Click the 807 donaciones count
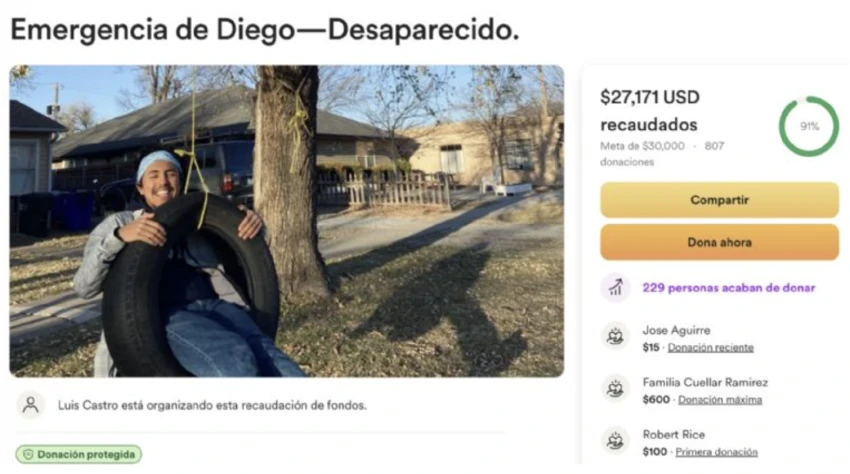 pyautogui.click(x=662, y=154)
